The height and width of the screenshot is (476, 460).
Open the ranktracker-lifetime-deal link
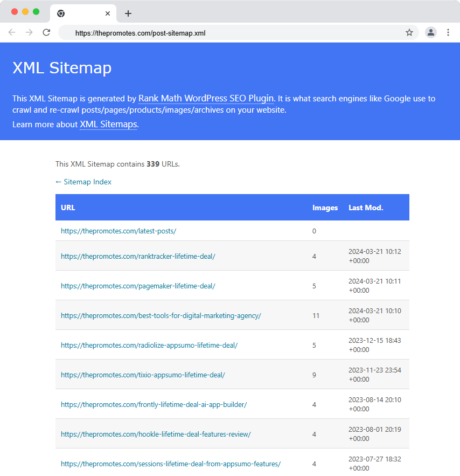pyautogui.click(x=138, y=256)
